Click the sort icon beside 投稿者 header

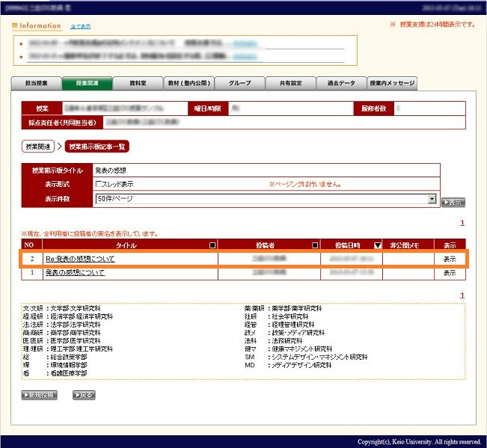point(315,245)
